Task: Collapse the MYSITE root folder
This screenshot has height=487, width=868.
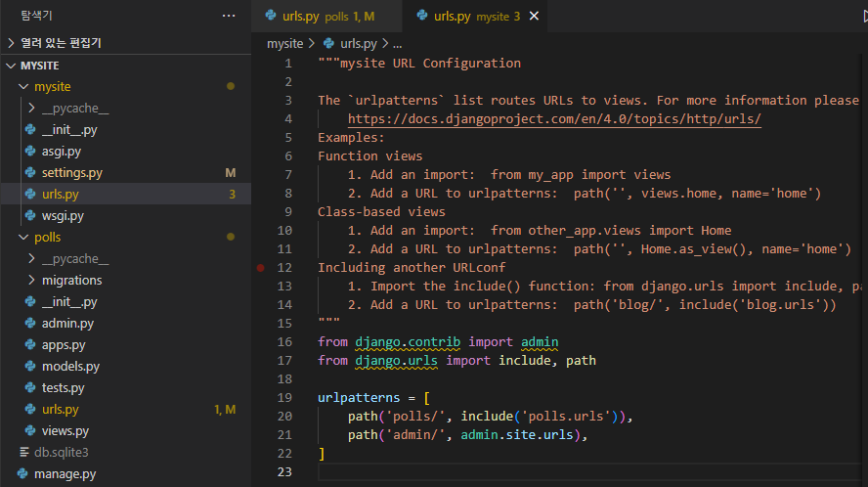Action: point(11,66)
